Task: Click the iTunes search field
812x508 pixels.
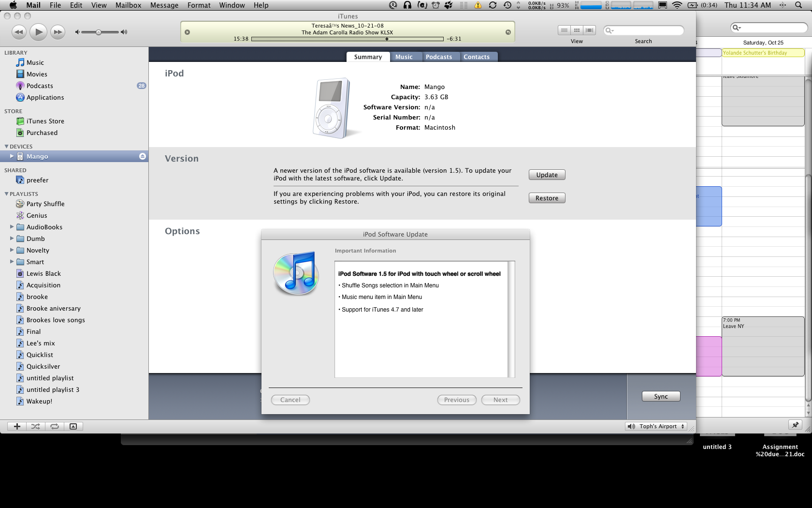Action: (x=643, y=30)
